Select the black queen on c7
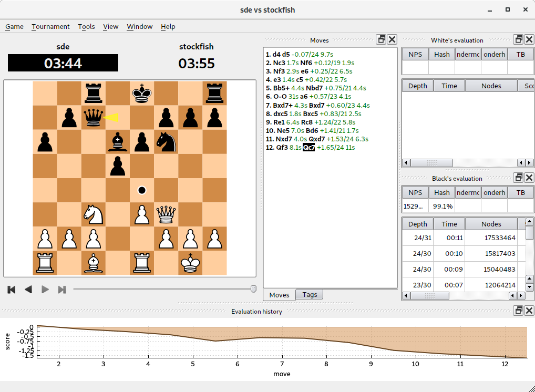The height and width of the screenshot is (392, 535). tap(94, 118)
